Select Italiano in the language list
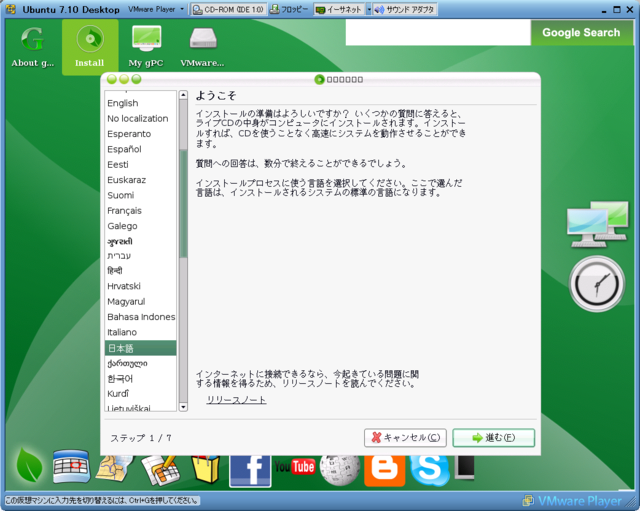Viewport: 640px width, 511px height. (x=140, y=332)
